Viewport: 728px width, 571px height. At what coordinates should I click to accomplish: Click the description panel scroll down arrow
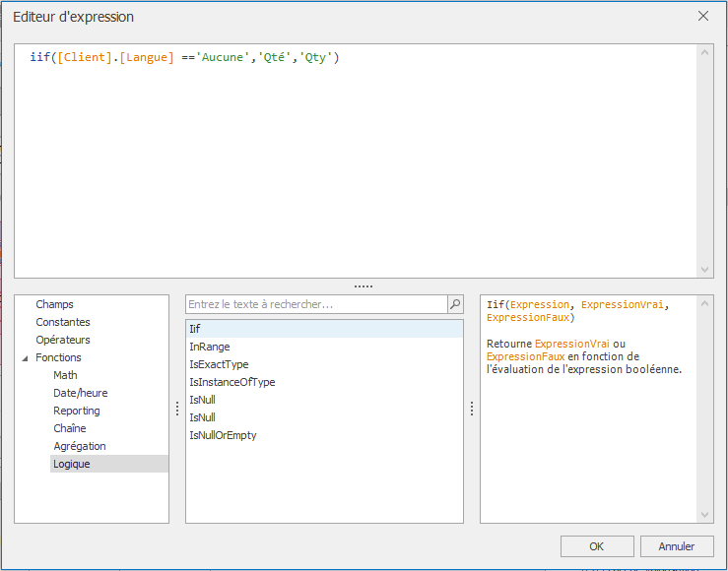705,515
